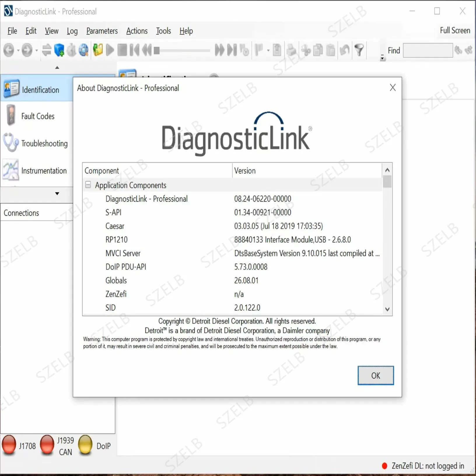476x476 pixels.
Task: Click the component list down scroll arrow
Action: (x=387, y=309)
